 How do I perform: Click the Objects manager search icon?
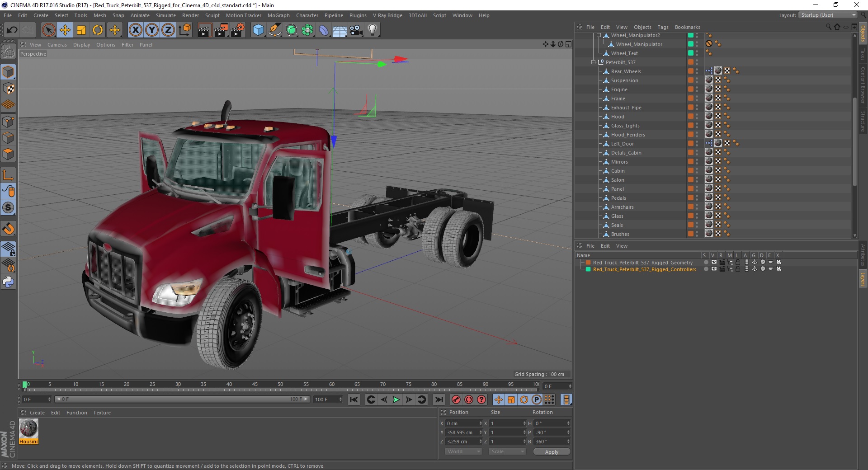point(828,27)
